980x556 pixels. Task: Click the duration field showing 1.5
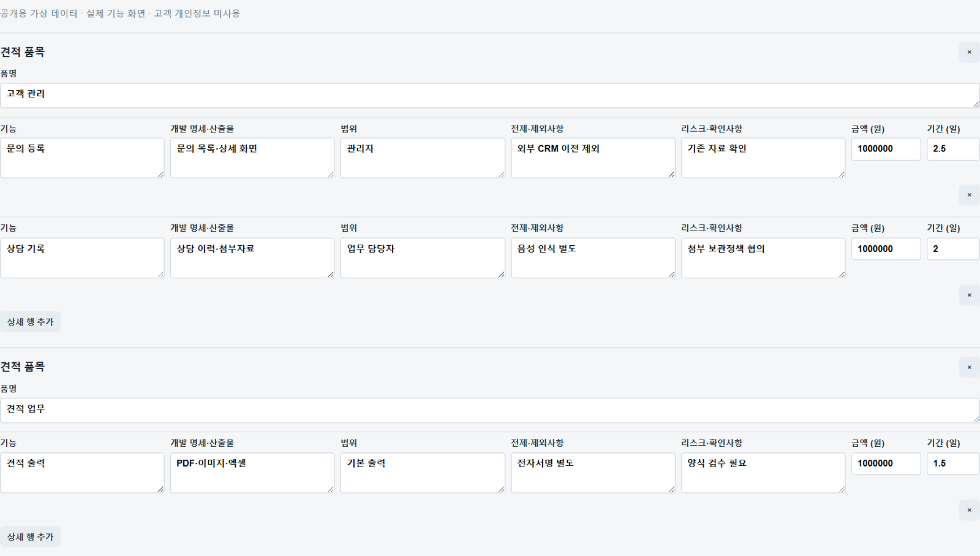[953, 463]
